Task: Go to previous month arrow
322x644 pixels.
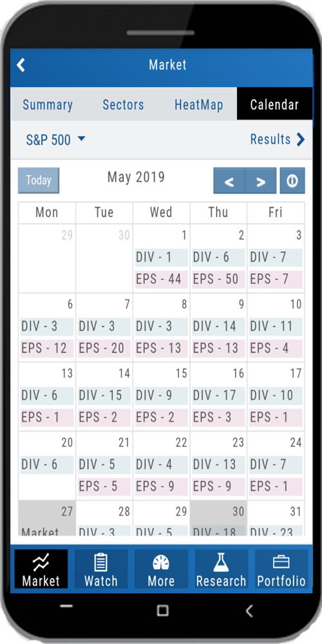Action: (229, 181)
